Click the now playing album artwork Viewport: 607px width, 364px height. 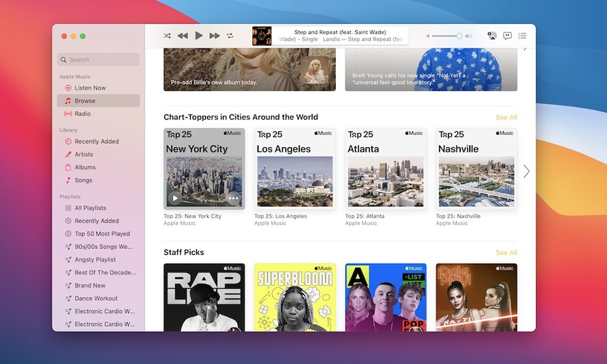[x=262, y=35]
